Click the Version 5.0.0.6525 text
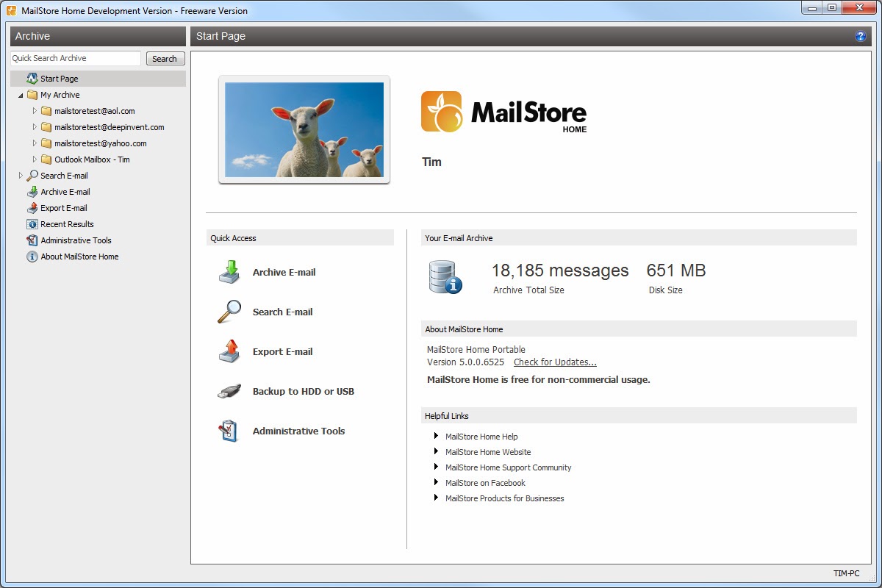 point(465,362)
